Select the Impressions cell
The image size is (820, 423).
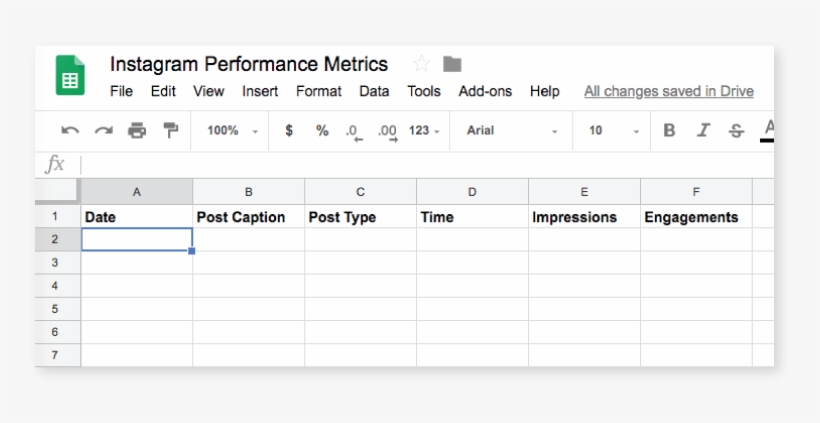pyautogui.click(x=584, y=216)
